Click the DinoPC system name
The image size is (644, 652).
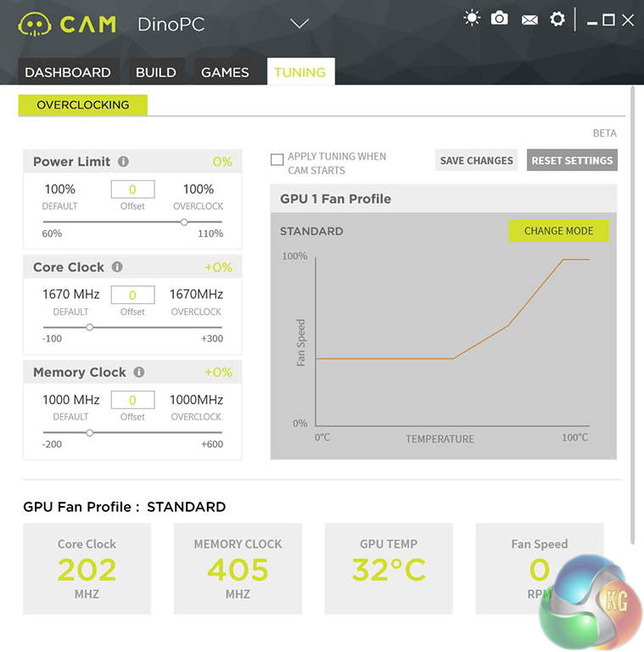(x=171, y=24)
